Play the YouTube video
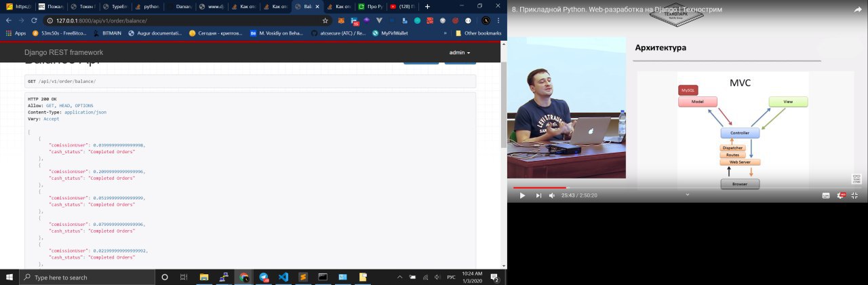The height and width of the screenshot is (285, 868). tap(522, 195)
